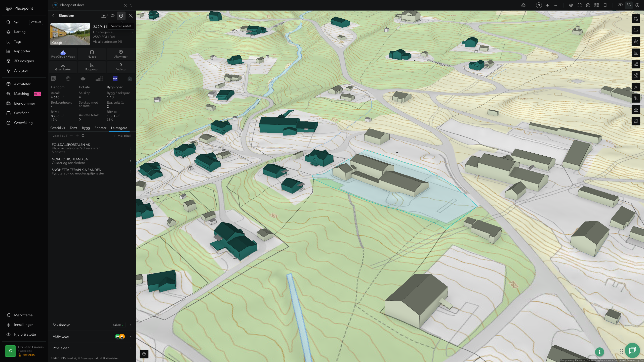Open the Skatteetaten source link

[110, 358]
